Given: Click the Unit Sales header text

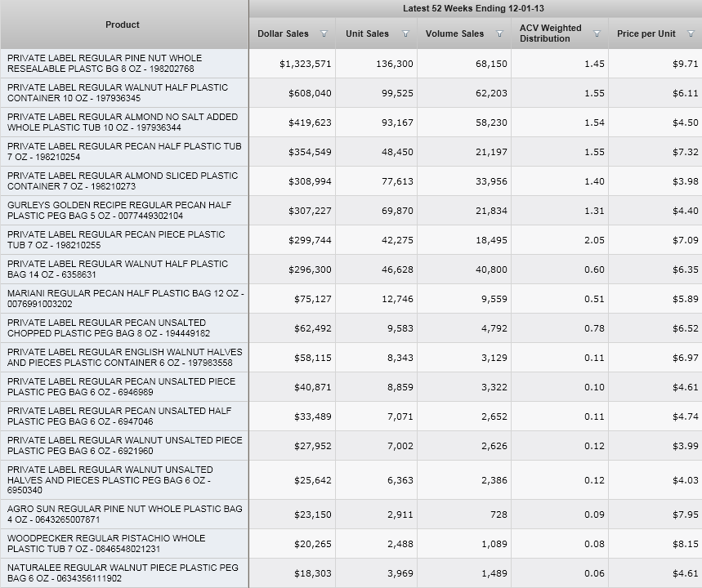Looking at the screenshot, I should (367, 33).
